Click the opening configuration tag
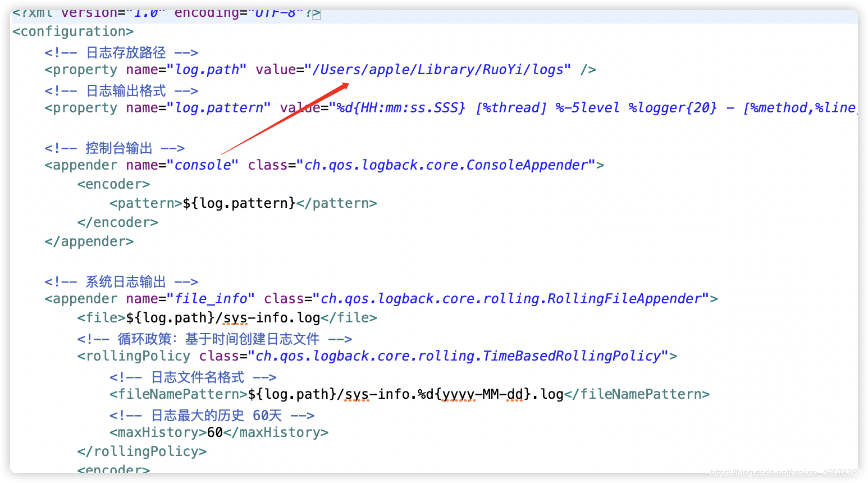 pos(73,31)
